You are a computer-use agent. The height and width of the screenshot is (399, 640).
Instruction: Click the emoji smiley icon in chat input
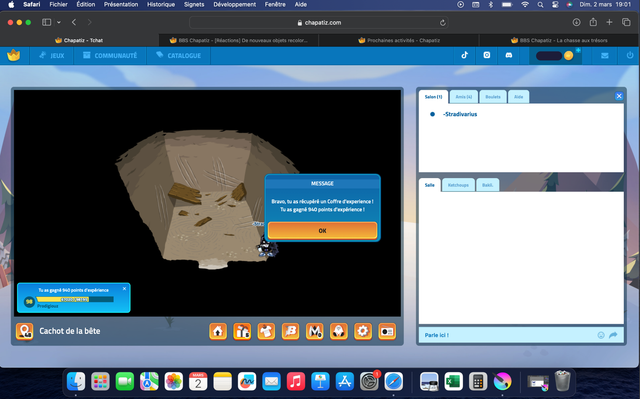tap(601, 335)
